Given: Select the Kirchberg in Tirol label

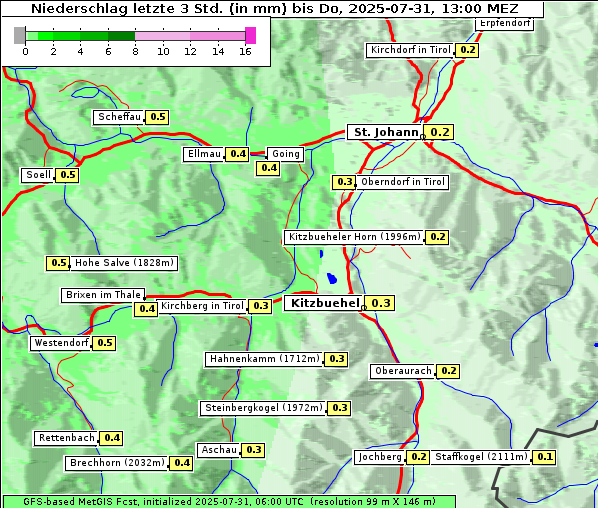Looking at the screenshot, I should point(202,306).
